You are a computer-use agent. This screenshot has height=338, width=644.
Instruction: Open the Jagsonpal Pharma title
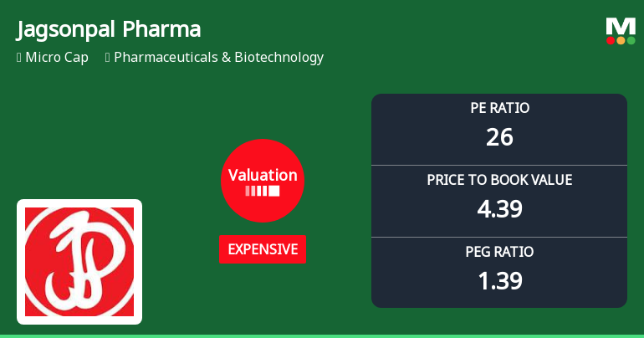point(109,30)
